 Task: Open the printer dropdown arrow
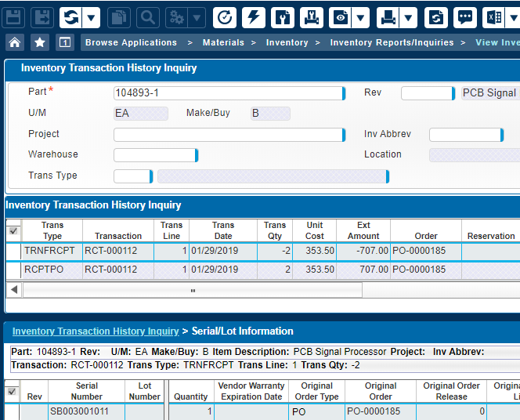coord(408,17)
